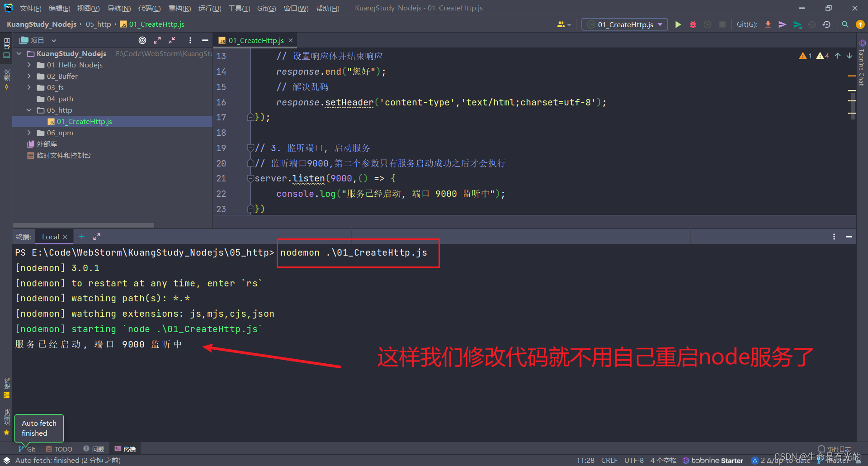Collapse the KuangStudy_Nodejs root folder

(19, 53)
